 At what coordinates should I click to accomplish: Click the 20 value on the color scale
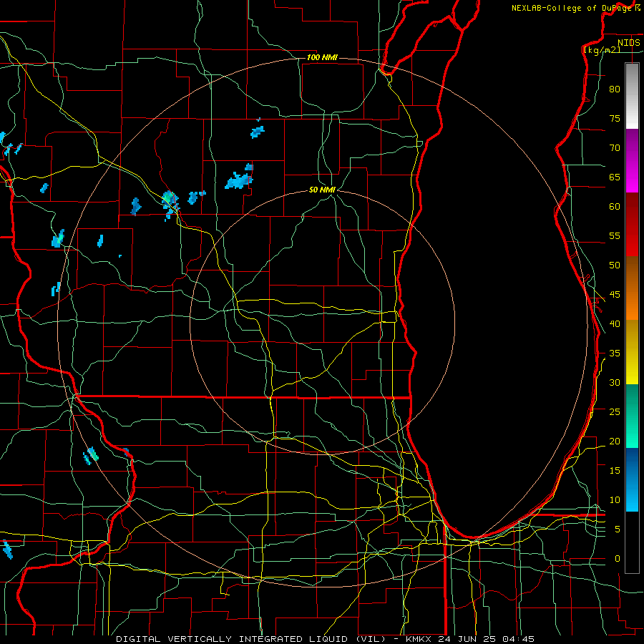615,441
